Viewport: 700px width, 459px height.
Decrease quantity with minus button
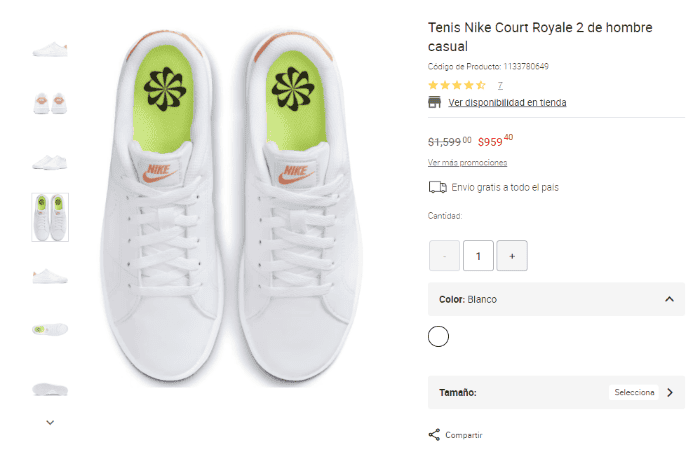[444, 256]
